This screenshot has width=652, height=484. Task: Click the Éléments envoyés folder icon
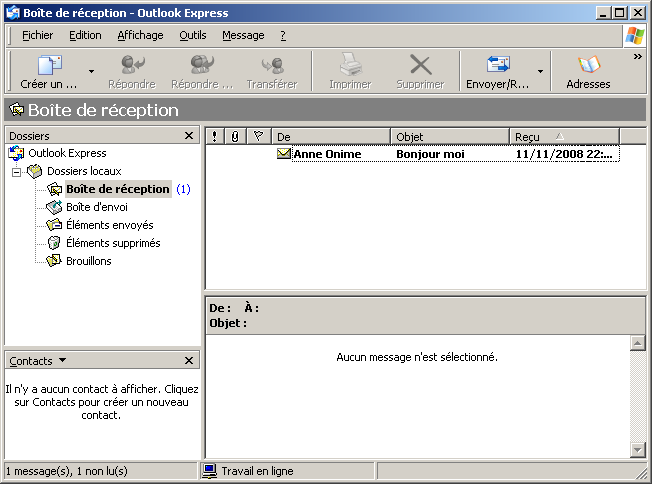pos(54,225)
